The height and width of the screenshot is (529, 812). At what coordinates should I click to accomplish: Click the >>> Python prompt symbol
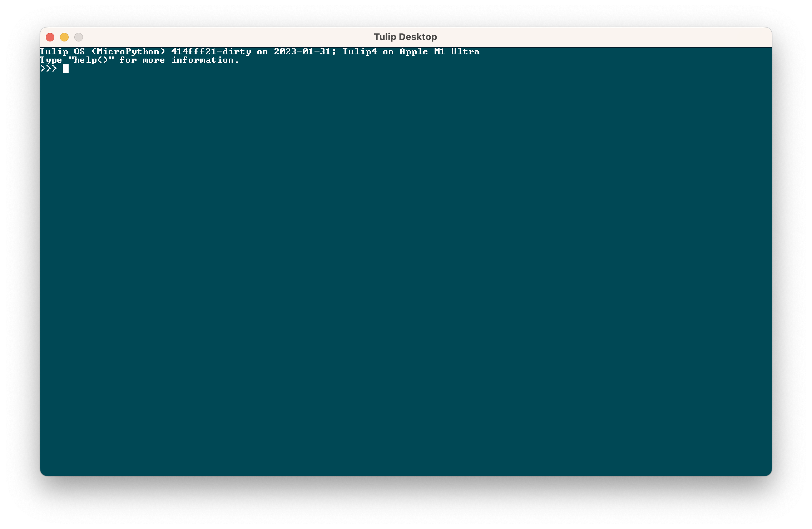point(48,68)
